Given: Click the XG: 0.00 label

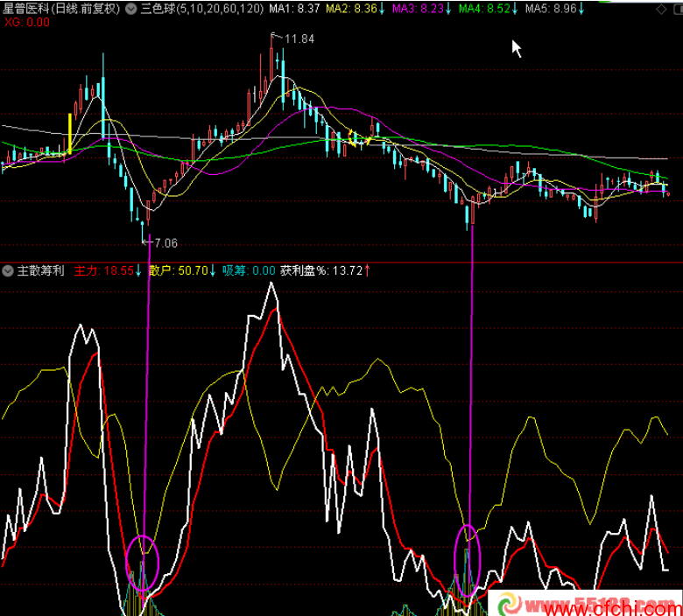Looking at the screenshot, I should [x=26, y=22].
